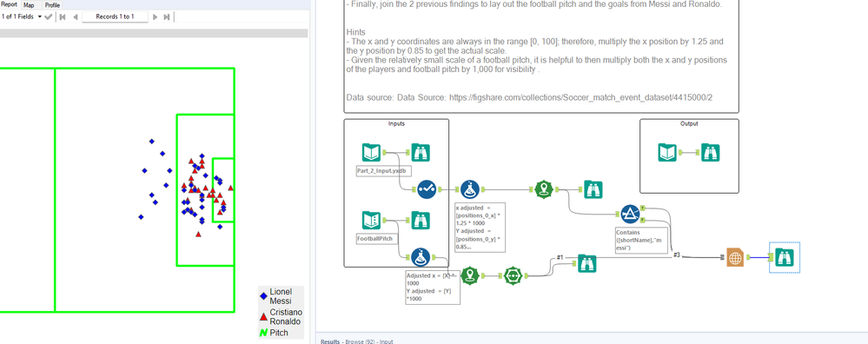The height and width of the screenshot is (344, 868).
Task: Go to the first record
Action: tap(62, 17)
